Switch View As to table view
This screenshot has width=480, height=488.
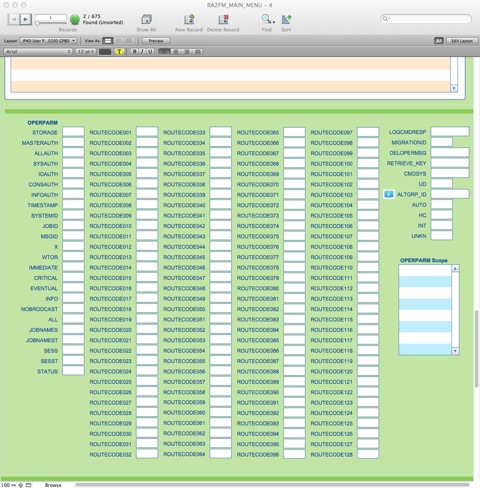click(129, 41)
